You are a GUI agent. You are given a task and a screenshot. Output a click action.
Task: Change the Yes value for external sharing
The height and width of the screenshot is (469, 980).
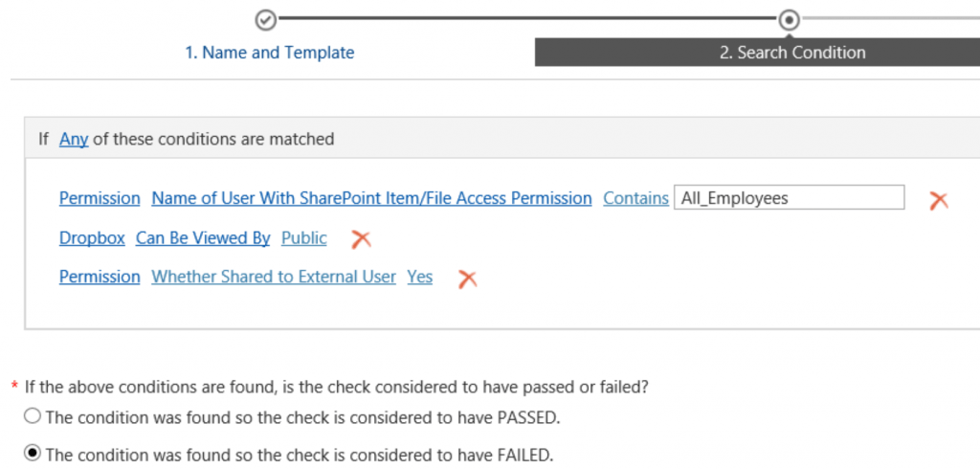(420, 277)
